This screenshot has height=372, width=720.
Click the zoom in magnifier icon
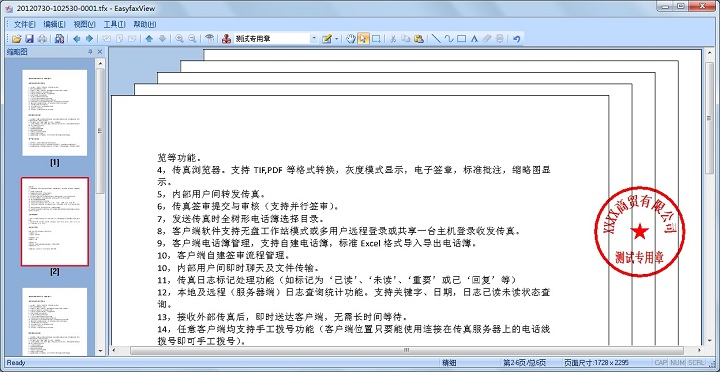(x=180, y=39)
